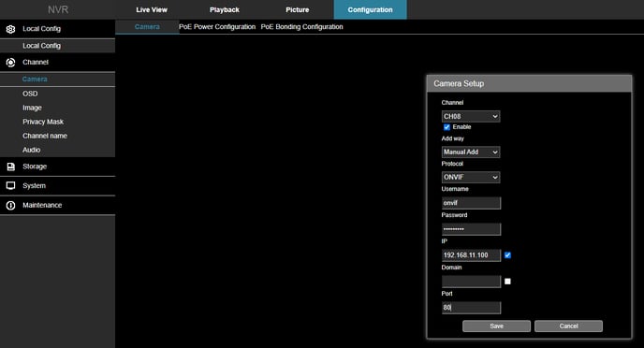The height and width of the screenshot is (348, 644).
Task: Open the PoE Bonding Configuration tab
Action: pos(301,27)
